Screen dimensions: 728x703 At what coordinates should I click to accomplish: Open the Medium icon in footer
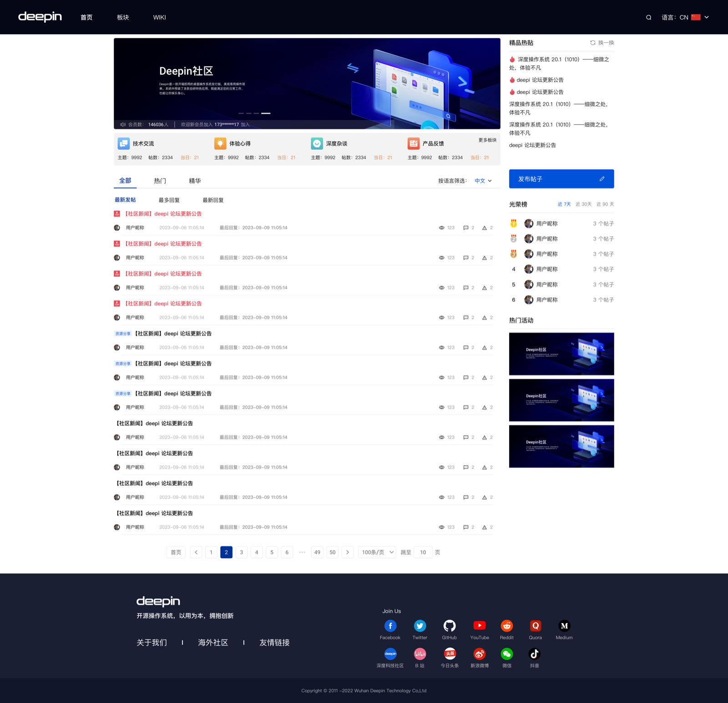564,626
